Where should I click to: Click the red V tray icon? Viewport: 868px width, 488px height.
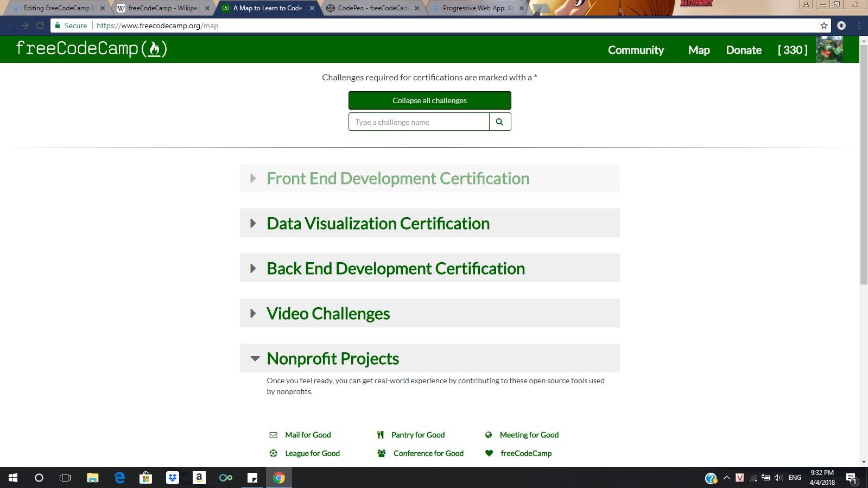(740, 478)
